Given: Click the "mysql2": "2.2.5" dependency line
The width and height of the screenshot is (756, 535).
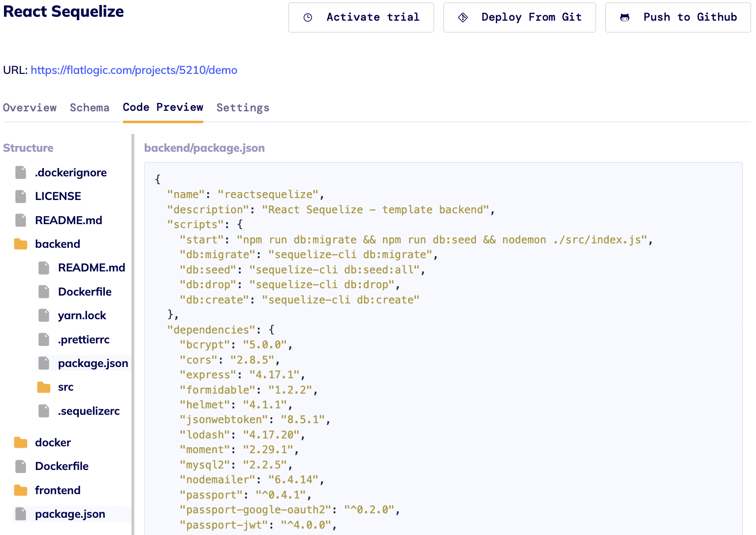Looking at the screenshot, I should pyautogui.click(x=236, y=465).
